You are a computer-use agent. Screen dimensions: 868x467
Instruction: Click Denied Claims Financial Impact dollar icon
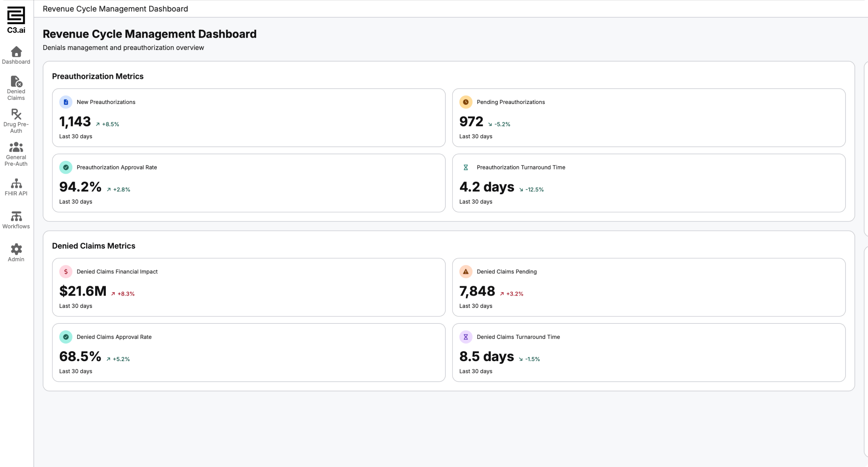(x=66, y=272)
